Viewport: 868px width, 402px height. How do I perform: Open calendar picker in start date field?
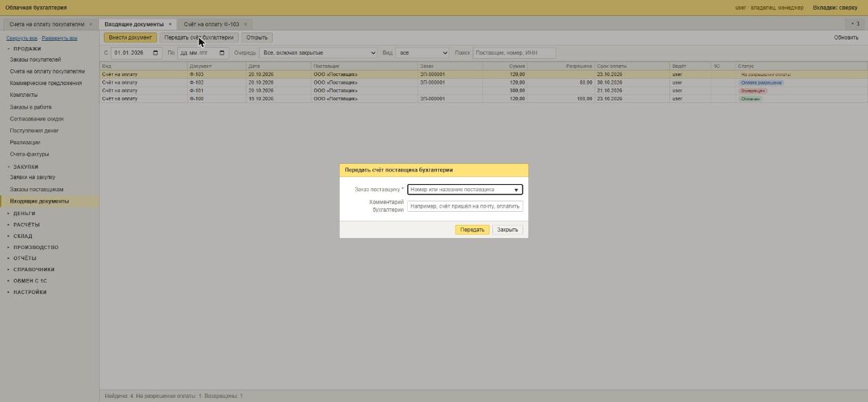point(155,53)
